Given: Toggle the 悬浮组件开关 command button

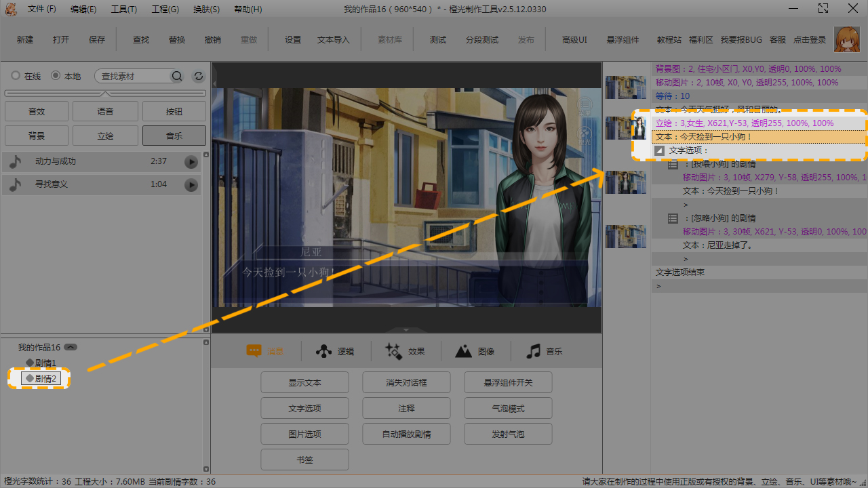Looking at the screenshot, I should [508, 383].
